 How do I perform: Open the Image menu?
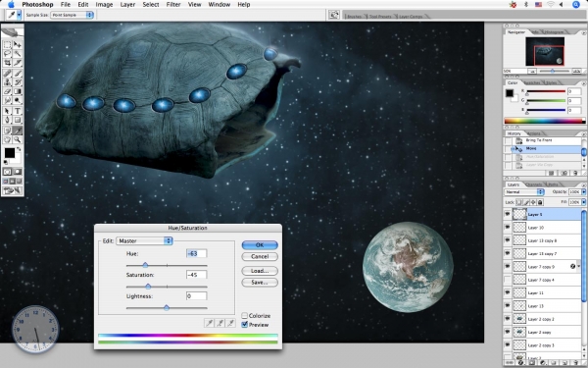point(104,5)
